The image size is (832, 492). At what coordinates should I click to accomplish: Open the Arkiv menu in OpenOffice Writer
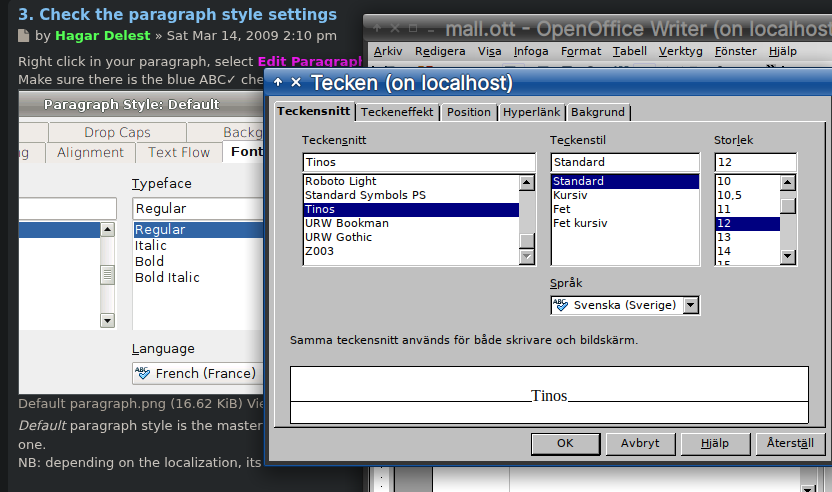pos(387,51)
